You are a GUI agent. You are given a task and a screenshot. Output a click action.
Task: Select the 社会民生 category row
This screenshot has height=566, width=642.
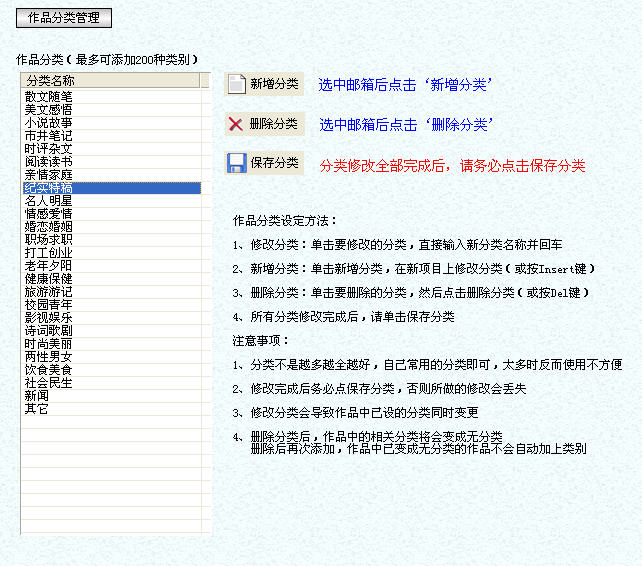click(111, 383)
